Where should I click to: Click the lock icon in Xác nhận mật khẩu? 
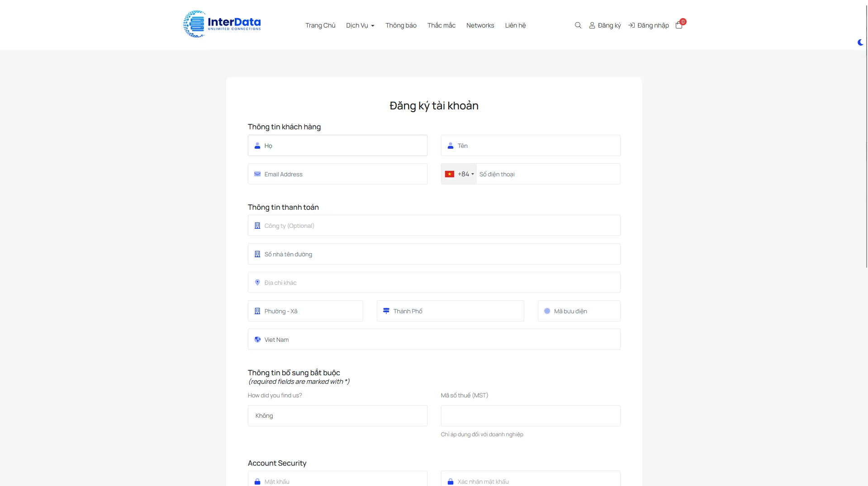pos(451,482)
